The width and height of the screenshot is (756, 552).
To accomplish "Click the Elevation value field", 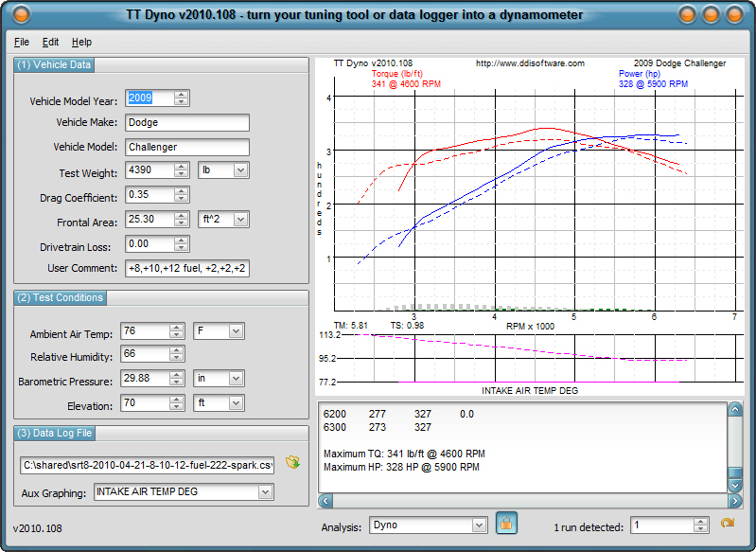I will point(145,403).
